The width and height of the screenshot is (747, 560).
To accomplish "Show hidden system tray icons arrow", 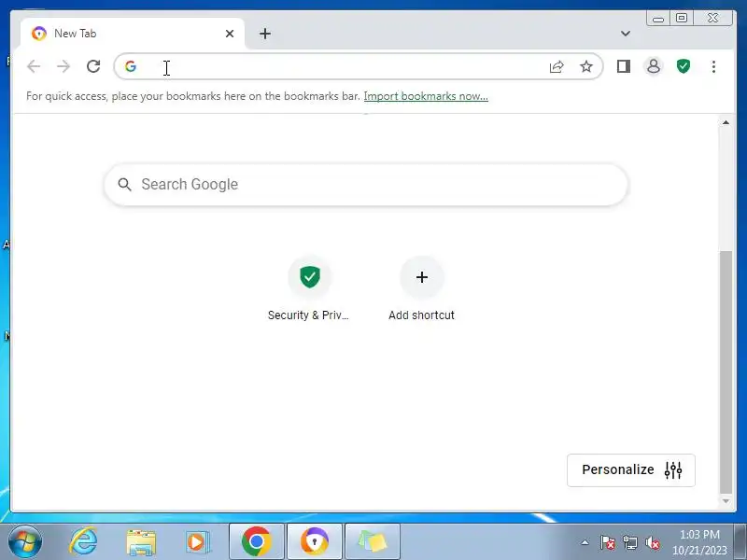I will pyautogui.click(x=585, y=542).
